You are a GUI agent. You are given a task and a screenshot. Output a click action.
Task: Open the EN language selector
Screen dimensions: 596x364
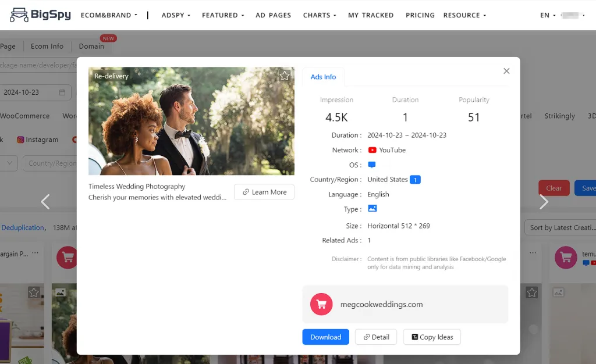tap(548, 15)
